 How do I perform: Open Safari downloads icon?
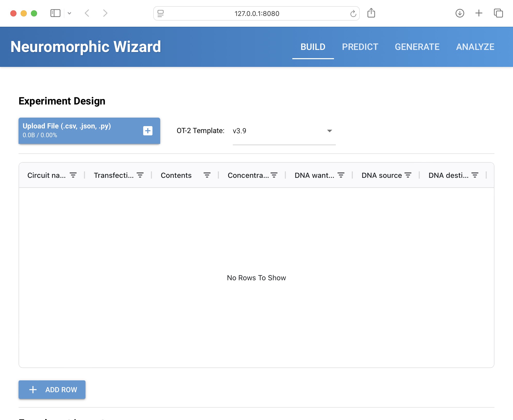pos(460,13)
